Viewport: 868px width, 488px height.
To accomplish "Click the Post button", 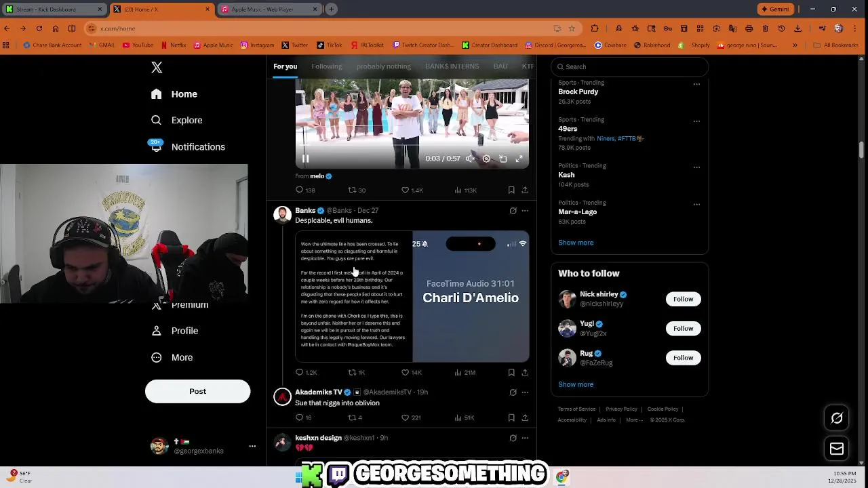I will 197,391.
